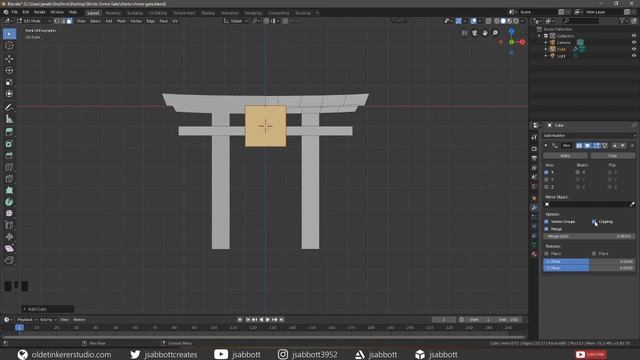Screen dimensions: 640x360
Task: Select the Annotate pencil tool
Action: pyautogui.click(x=9, y=107)
